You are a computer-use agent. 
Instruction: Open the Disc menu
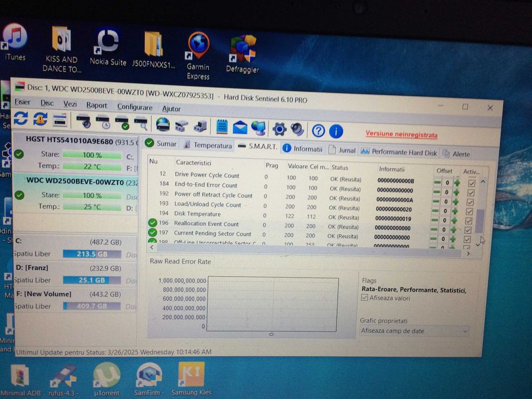pos(47,103)
